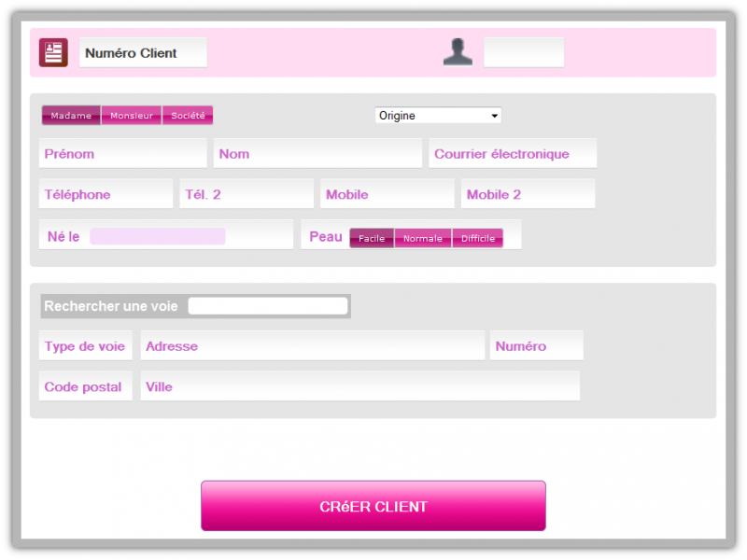Set skin type to Facile
This screenshot has width=747, height=560.
point(372,238)
